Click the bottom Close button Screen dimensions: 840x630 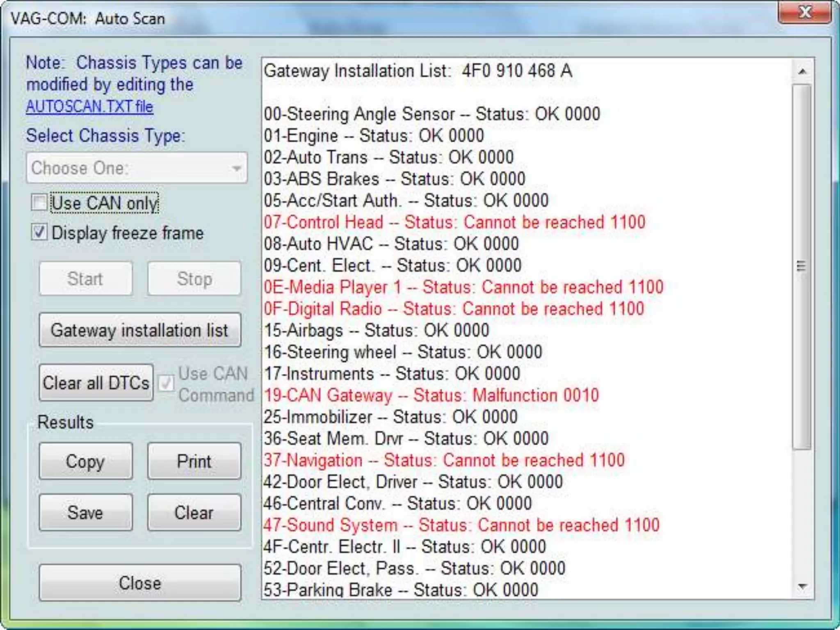click(x=140, y=583)
